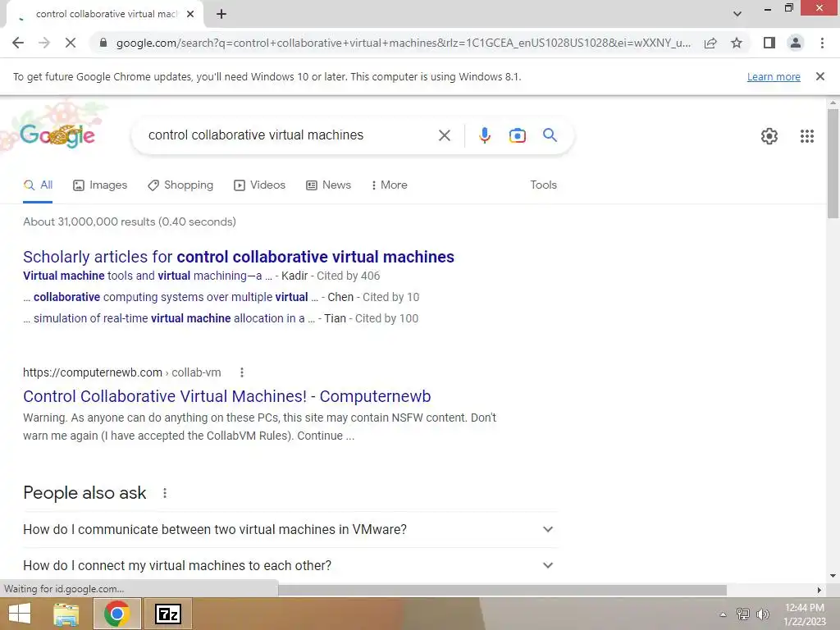The image size is (840, 630).
Task: Open the Windows Start menu
Action: tap(20, 614)
